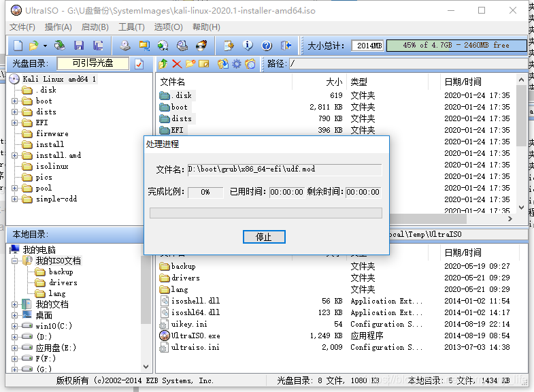Click the notepad with gear options icon

point(229,46)
